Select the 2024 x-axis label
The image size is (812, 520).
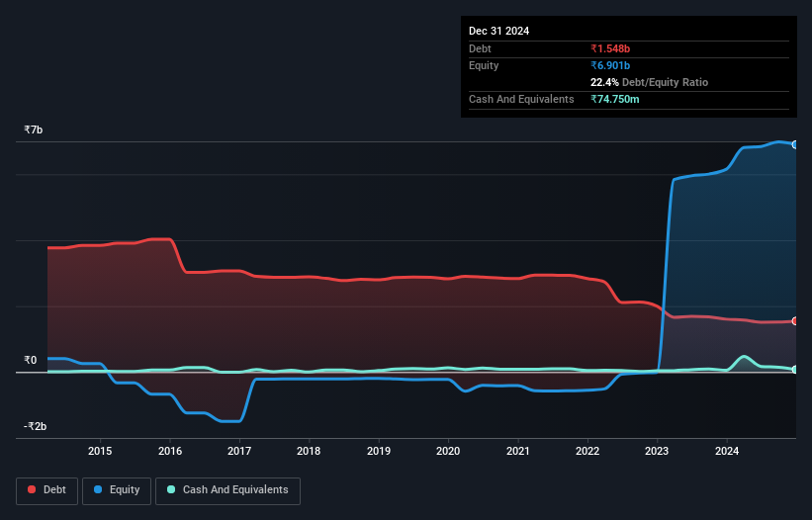pos(727,451)
